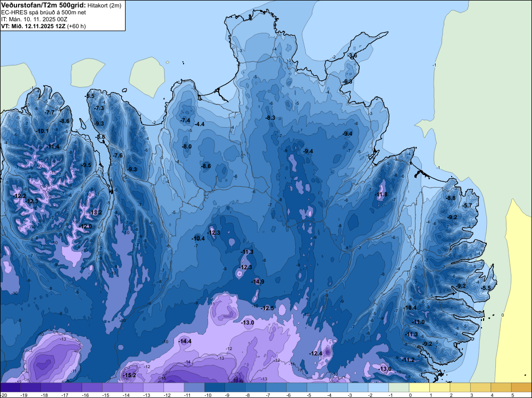Click the -5.7 temperature label
532x398 pixels.
tap(467, 205)
